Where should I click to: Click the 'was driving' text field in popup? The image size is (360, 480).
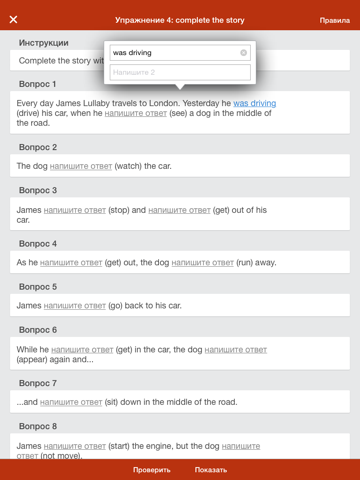tap(180, 53)
